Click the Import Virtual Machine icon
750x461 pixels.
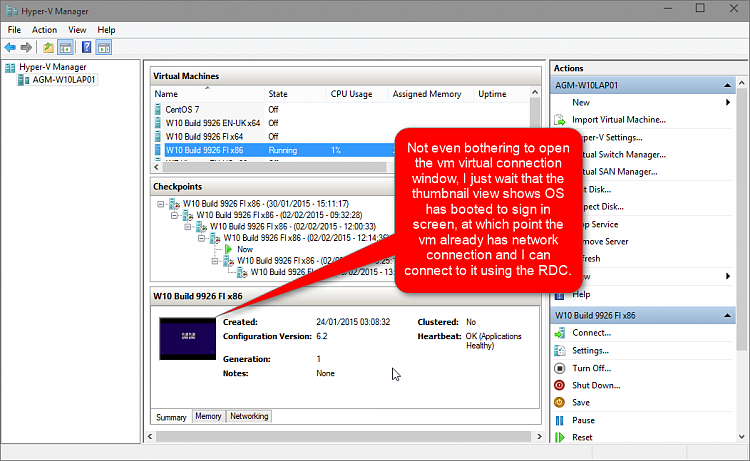(x=560, y=120)
